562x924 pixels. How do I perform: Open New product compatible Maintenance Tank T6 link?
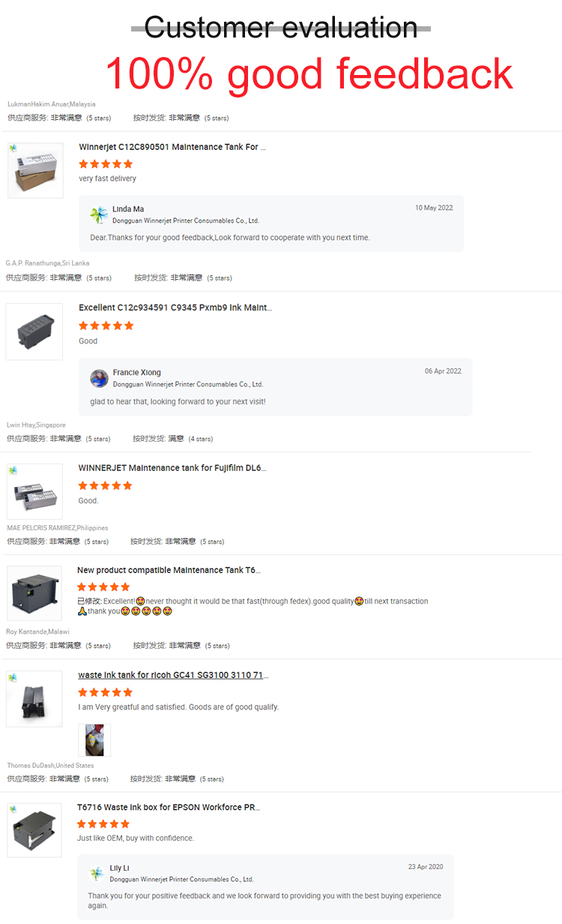pyautogui.click(x=169, y=570)
